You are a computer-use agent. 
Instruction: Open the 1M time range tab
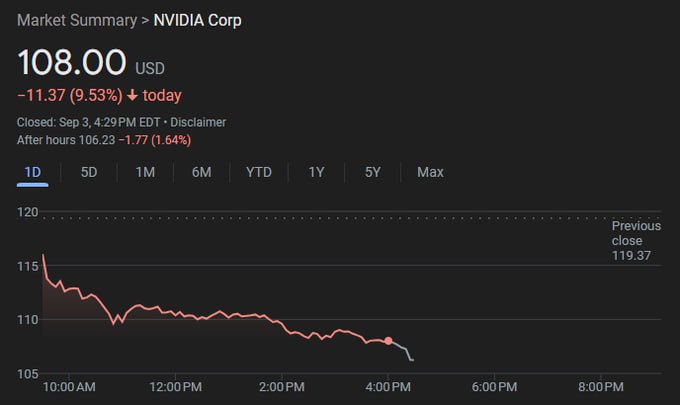pyautogui.click(x=145, y=172)
